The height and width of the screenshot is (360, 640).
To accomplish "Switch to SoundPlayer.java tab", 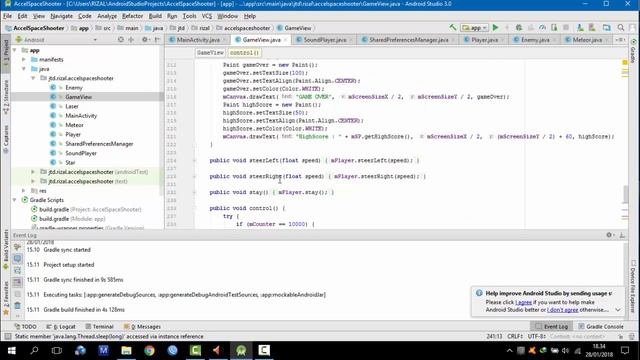I will (324, 40).
